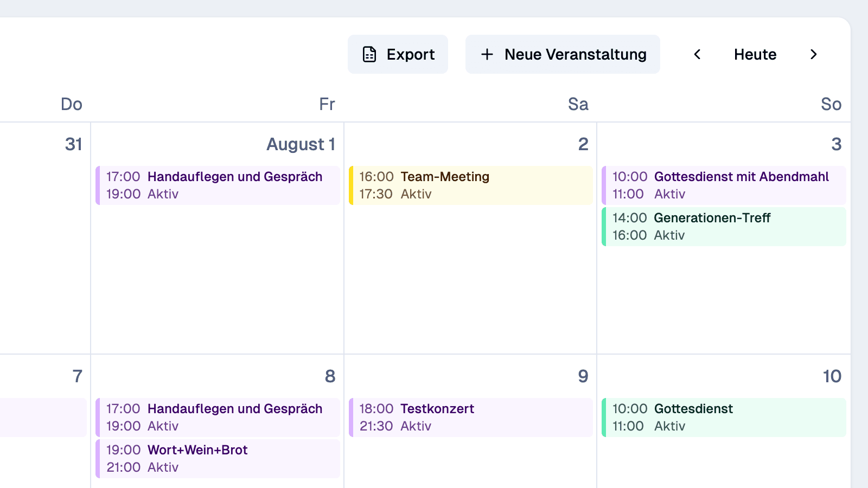
Task: Click the plus icon on Neue Veranstaltung
Action: [487, 54]
